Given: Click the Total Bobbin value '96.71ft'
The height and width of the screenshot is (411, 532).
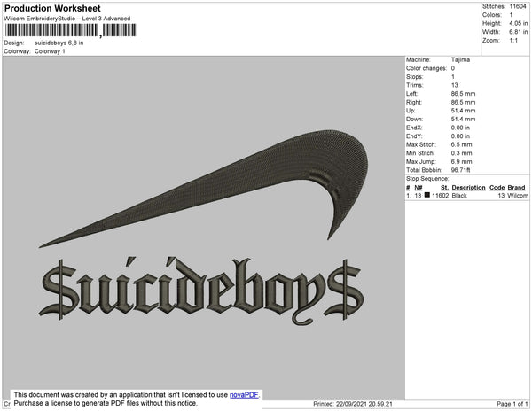Looking at the screenshot, I should 460,170.
